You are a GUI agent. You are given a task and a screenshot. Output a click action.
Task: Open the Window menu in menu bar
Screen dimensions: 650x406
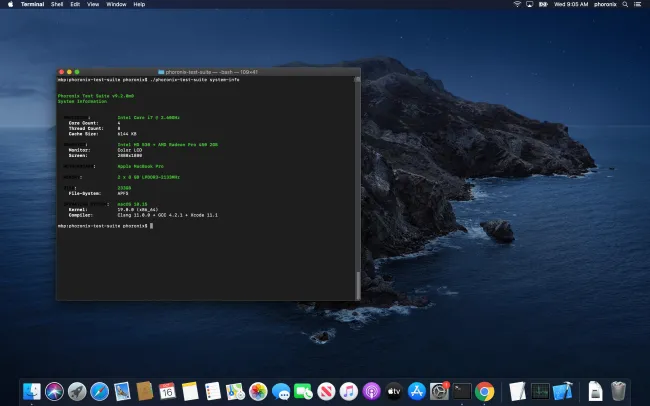coord(116,4)
